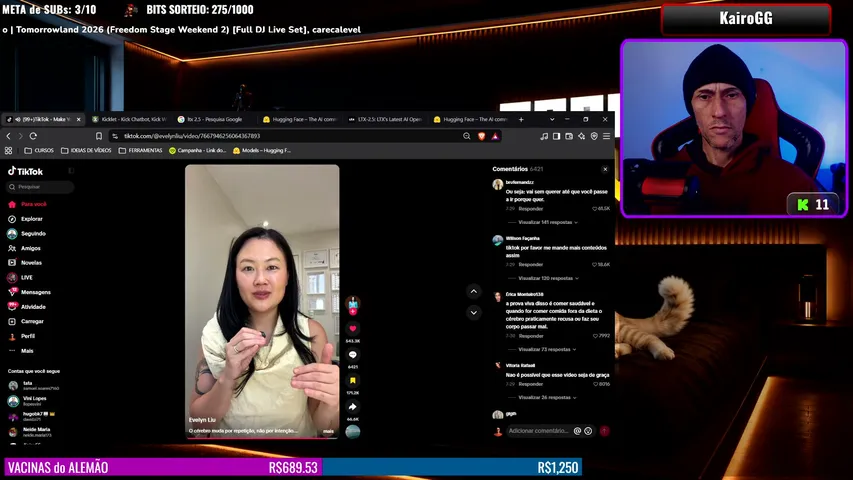The width and height of the screenshot is (853, 480).
Task: Expand video caption with mais
Action: pyautogui.click(x=329, y=431)
